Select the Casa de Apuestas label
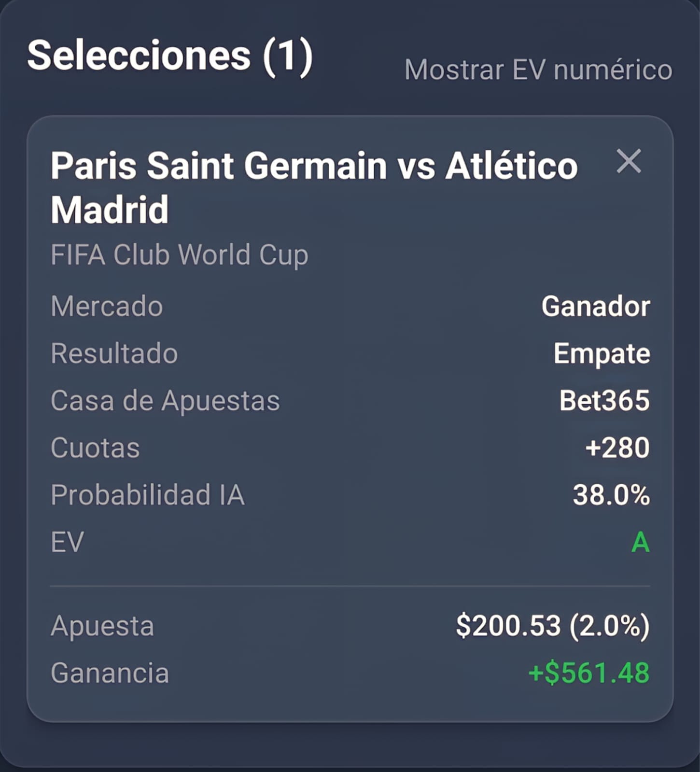700x772 pixels. tap(165, 401)
